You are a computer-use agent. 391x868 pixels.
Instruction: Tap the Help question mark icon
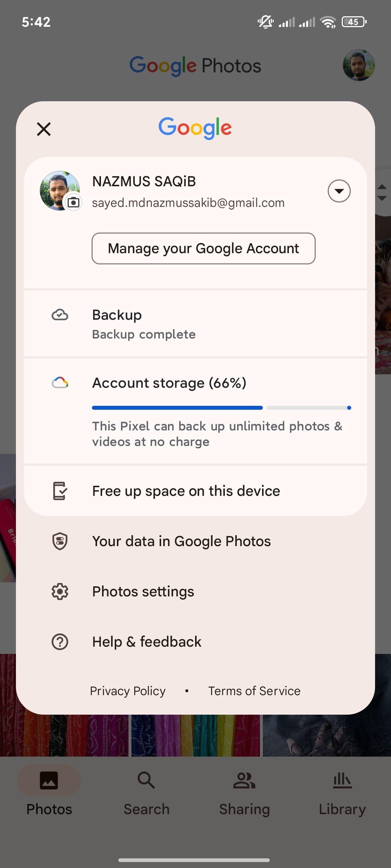pos(60,642)
